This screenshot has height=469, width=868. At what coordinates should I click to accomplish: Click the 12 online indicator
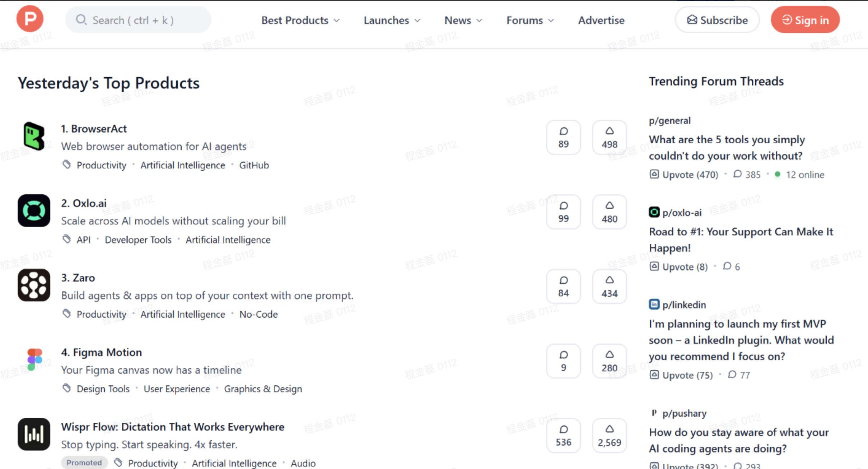tap(799, 175)
